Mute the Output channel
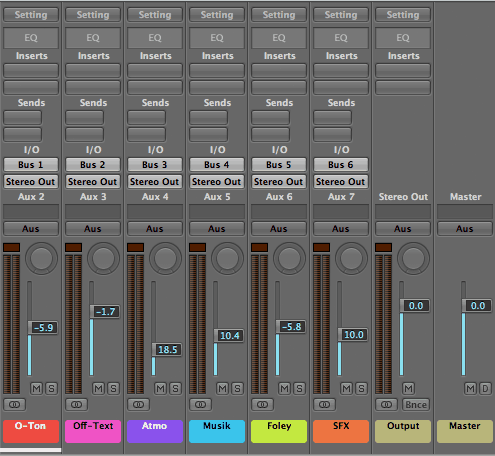The width and height of the screenshot is (495, 456). [409, 388]
